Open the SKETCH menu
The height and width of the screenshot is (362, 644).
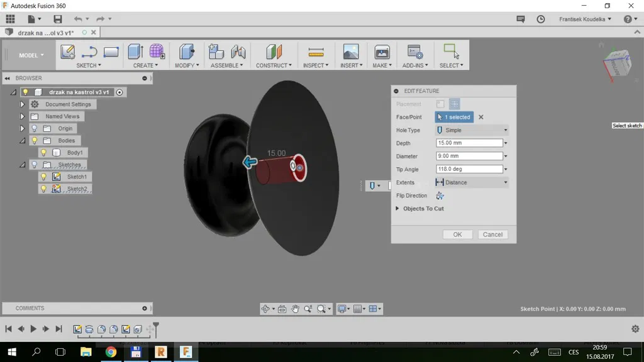[89, 65]
